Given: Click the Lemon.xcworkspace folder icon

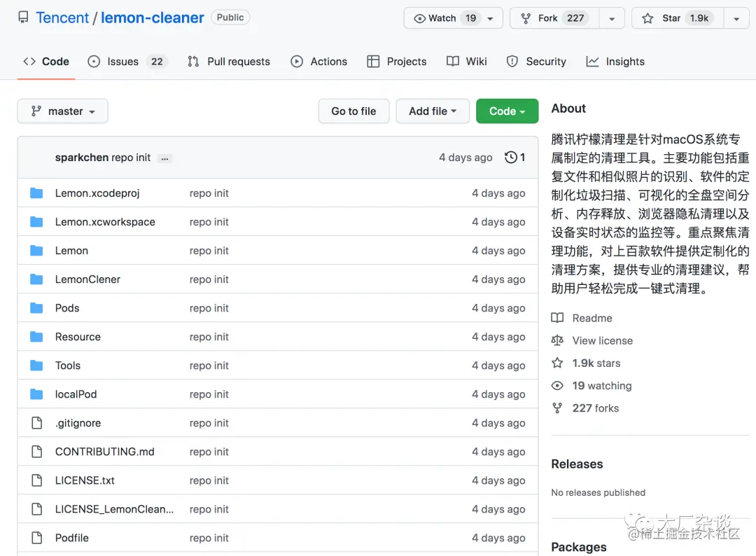Looking at the screenshot, I should [x=36, y=222].
